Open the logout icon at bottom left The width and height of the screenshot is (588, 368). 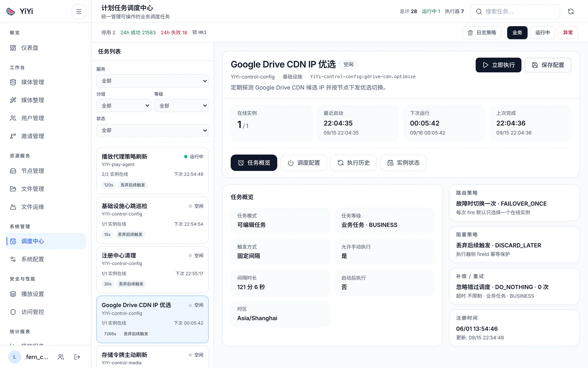[x=77, y=357]
